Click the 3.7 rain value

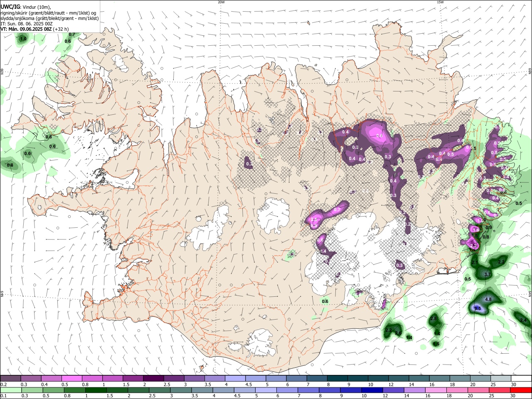(488, 275)
